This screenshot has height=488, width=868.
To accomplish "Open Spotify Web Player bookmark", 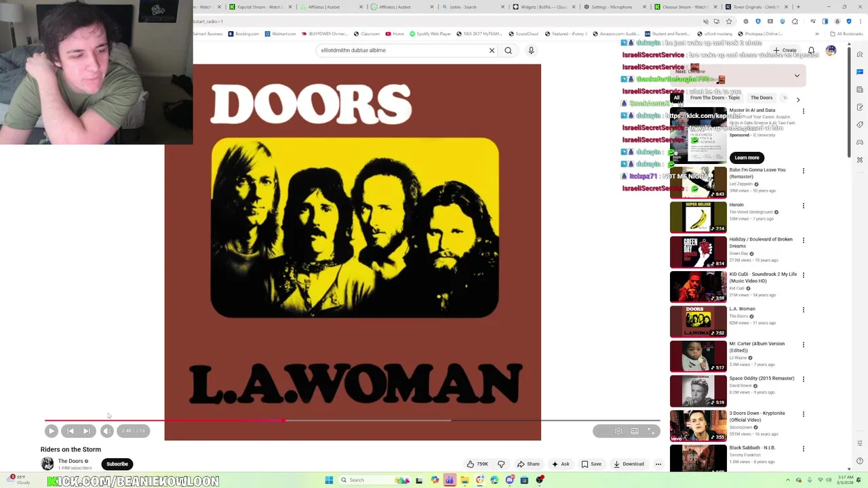I will pyautogui.click(x=430, y=34).
